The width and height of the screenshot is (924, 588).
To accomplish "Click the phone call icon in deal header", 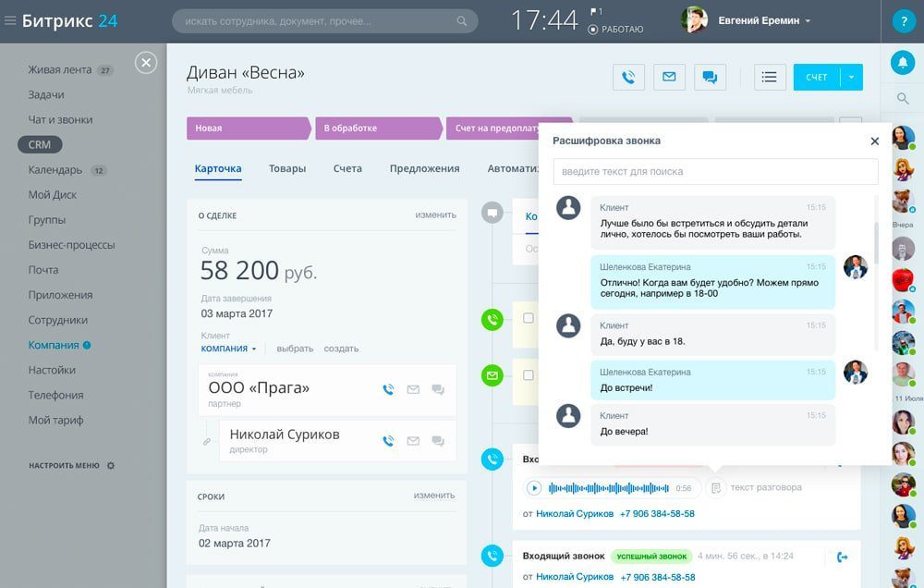I will pos(628,78).
